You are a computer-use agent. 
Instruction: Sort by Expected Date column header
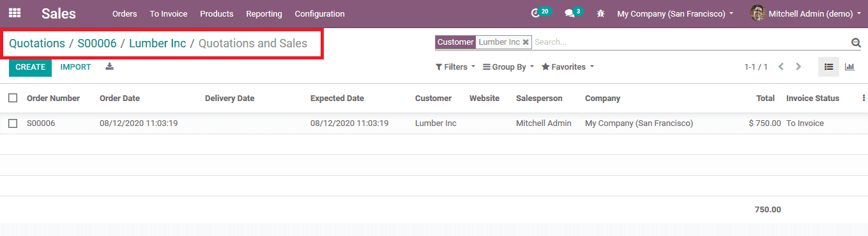pos(337,98)
